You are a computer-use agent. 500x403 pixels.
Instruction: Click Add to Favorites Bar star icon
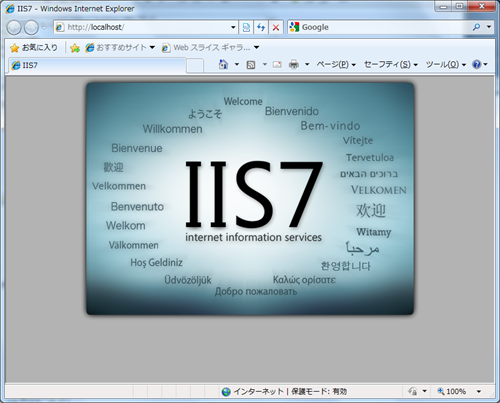[x=75, y=48]
